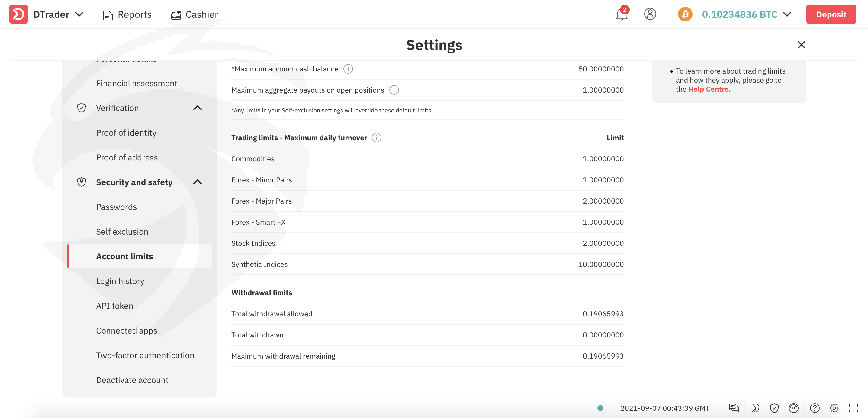Open help question mark icon in footer
The image size is (868, 418).
tap(815, 408)
